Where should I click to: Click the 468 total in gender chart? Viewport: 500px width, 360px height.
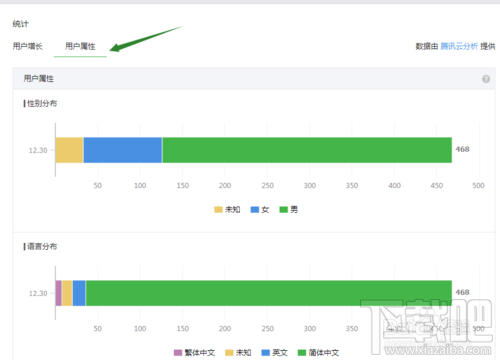click(462, 149)
